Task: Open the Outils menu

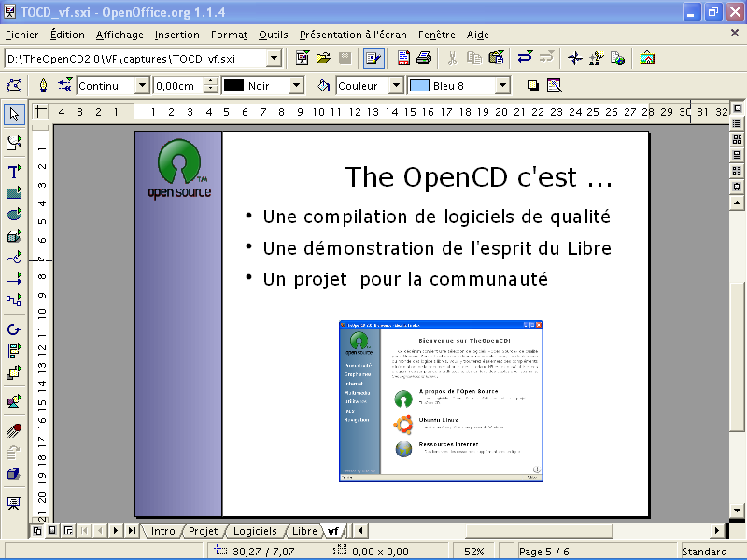Action: click(x=274, y=35)
